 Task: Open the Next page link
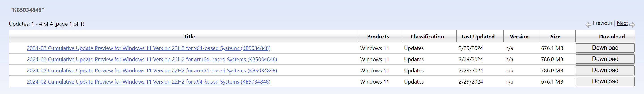tap(622, 23)
